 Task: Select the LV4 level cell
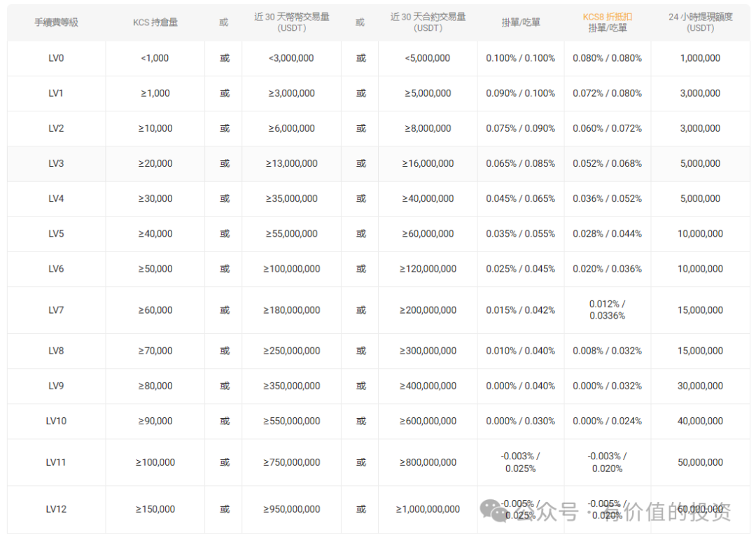[x=56, y=199]
